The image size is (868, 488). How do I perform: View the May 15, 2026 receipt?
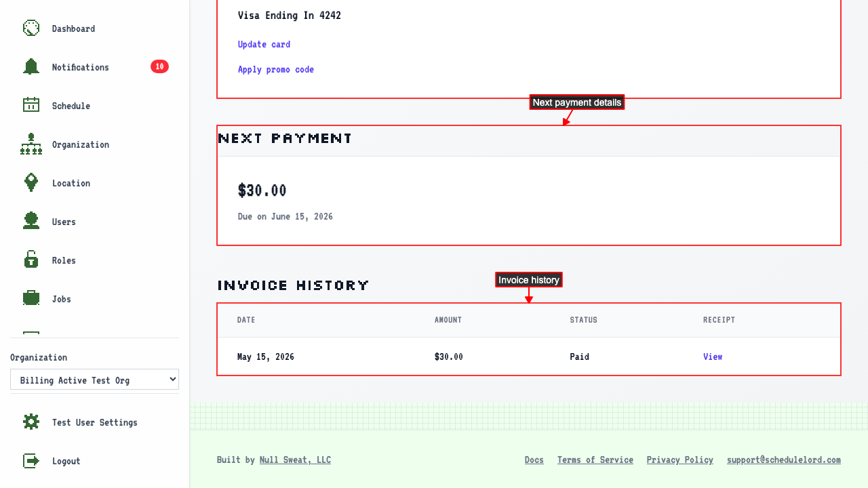point(713,357)
